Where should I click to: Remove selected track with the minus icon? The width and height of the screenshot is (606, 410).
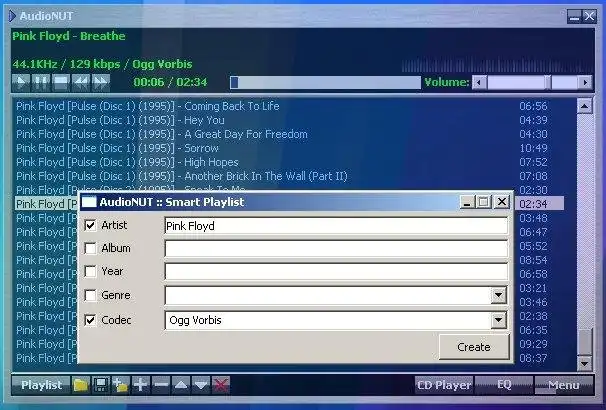[161, 385]
